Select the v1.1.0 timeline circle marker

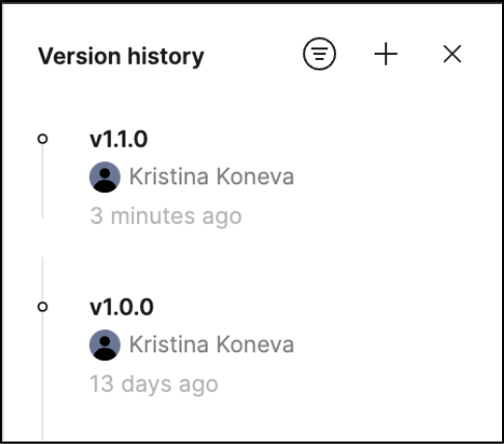click(x=42, y=139)
